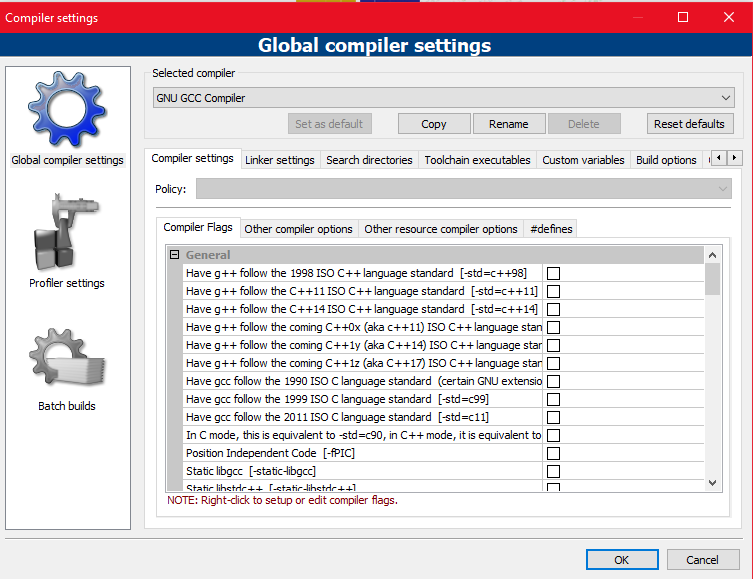Viewport: 753px width, 579px height.
Task: Click the Reset defaults button
Action: coord(689,124)
